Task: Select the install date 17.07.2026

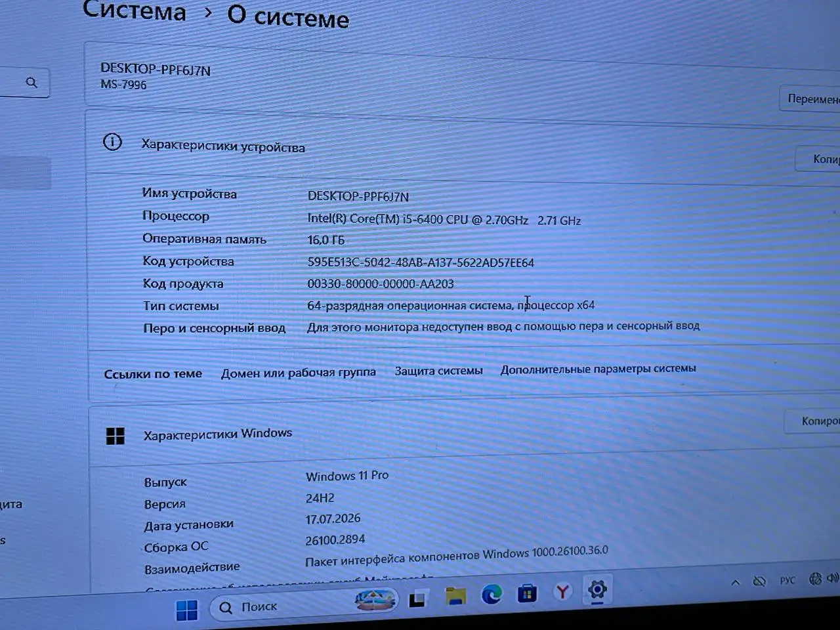Action: [x=333, y=519]
